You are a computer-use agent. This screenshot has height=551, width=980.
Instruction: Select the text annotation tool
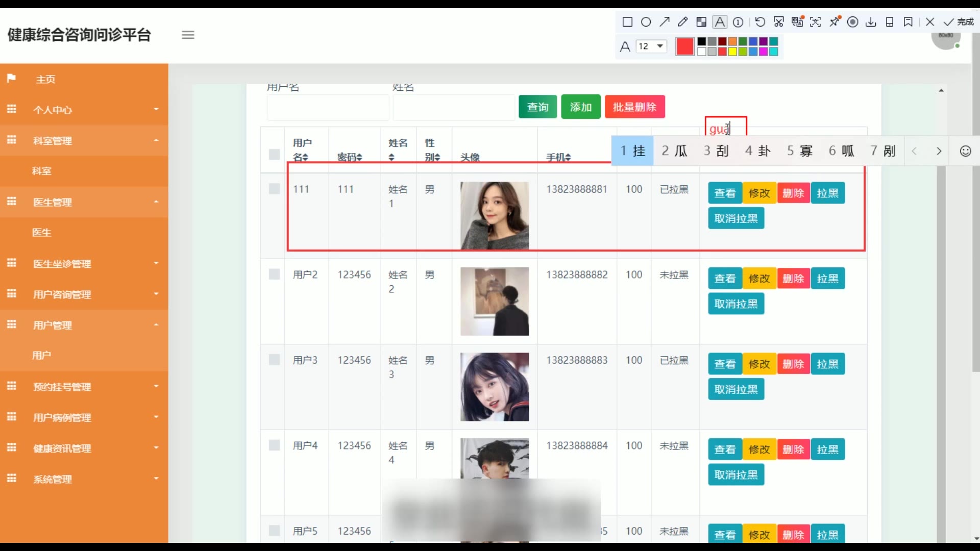pos(720,22)
